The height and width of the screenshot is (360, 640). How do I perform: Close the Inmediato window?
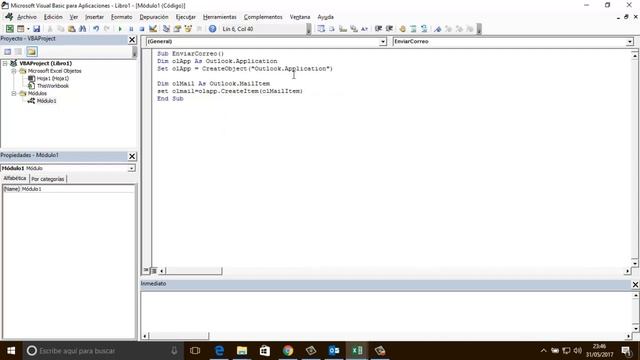pyautogui.click(x=635, y=284)
